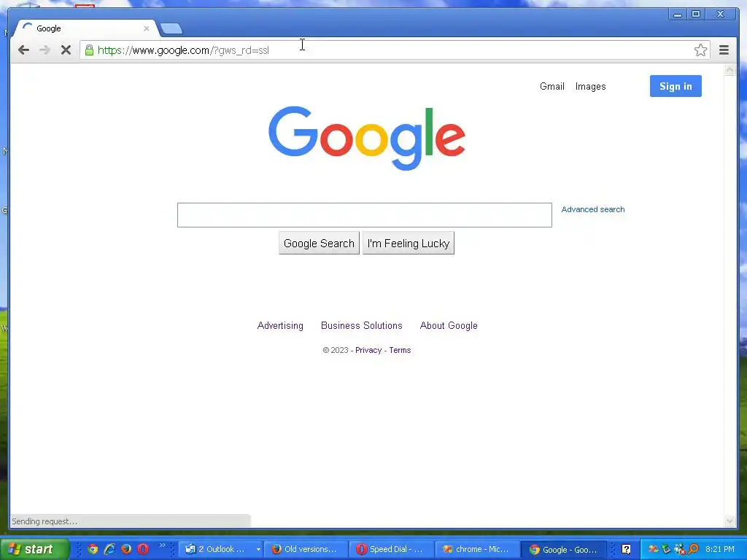The height and width of the screenshot is (560, 747).
Task: Open Business Solutions link
Action: tap(361, 326)
